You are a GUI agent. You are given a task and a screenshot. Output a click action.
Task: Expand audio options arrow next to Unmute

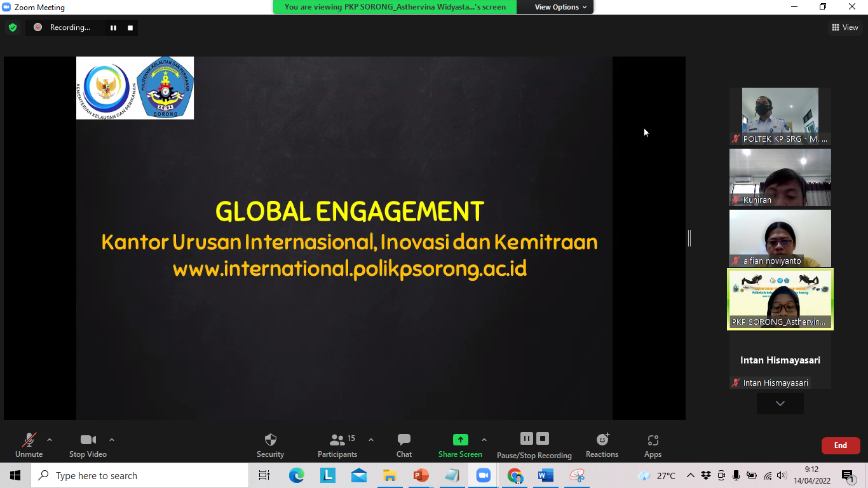click(50, 440)
